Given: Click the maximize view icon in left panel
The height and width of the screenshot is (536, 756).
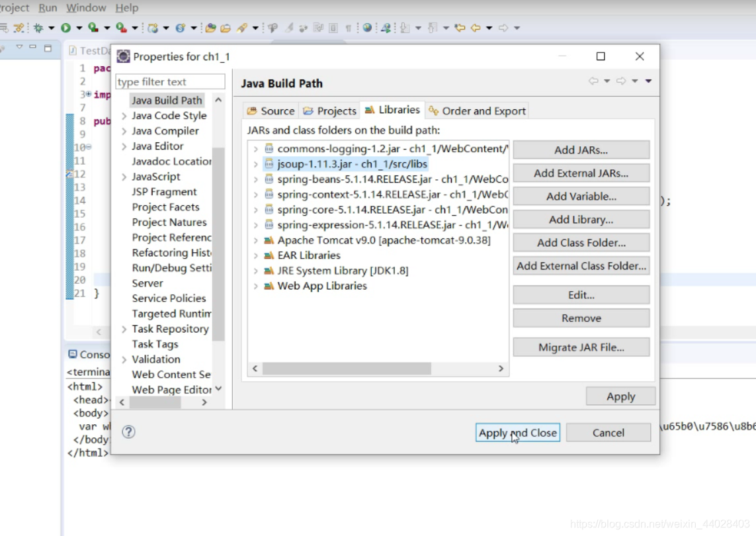Looking at the screenshot, I should pyautogui.click(x=48, y=48).
